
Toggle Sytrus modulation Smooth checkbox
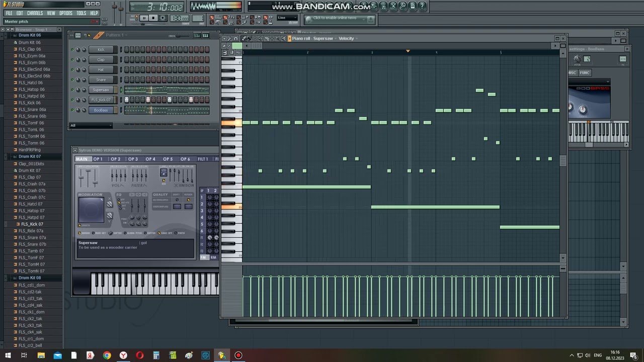(x=79, y=225)
